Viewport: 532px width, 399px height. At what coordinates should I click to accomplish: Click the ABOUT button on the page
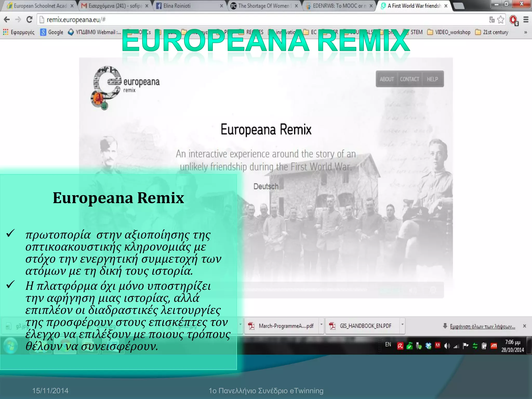(387, 79)
